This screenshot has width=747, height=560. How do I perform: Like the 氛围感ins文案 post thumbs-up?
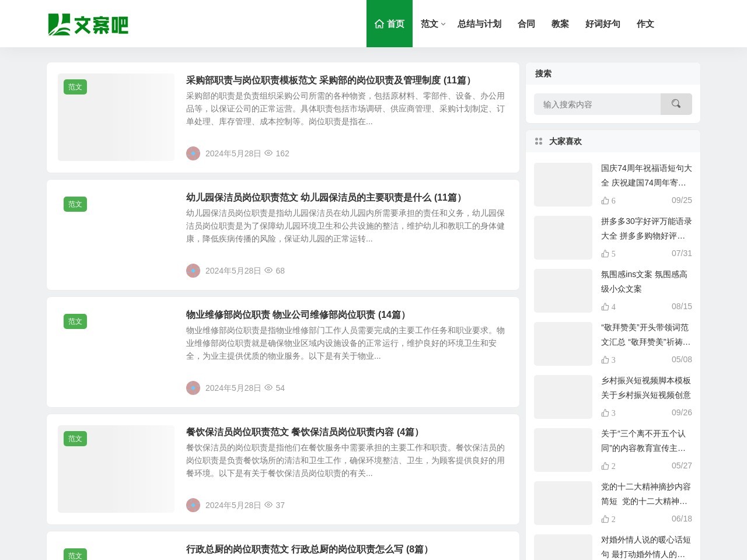pos(605,306)
